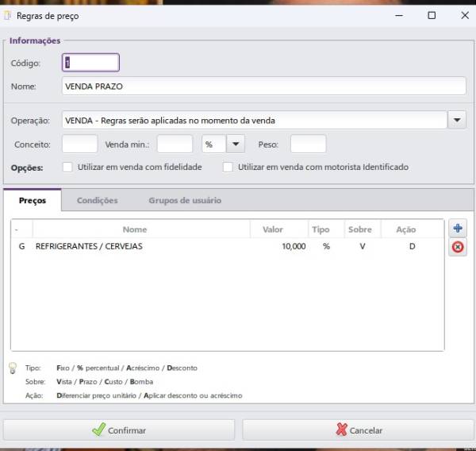The image size is (476, 451).
Task: Click the Conceito input box
Action: (79, 145)
